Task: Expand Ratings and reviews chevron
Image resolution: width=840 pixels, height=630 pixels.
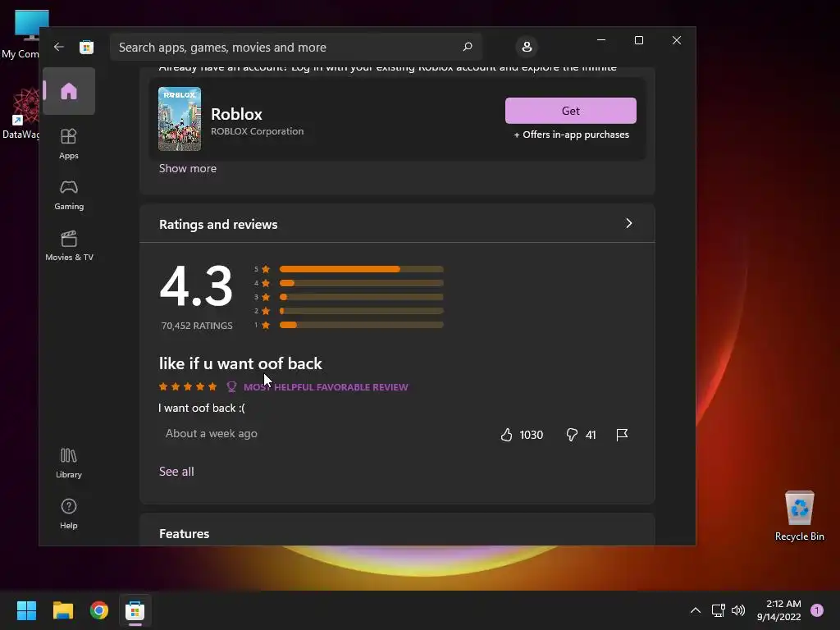Action: click(x=629, y=223)
